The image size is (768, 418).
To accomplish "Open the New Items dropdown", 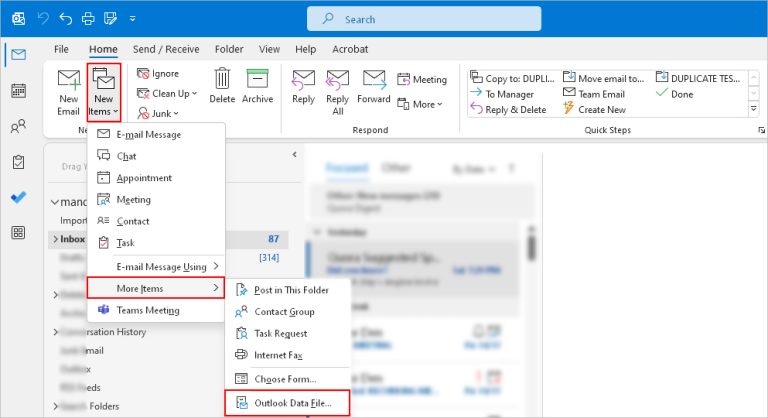I will 104,92.
